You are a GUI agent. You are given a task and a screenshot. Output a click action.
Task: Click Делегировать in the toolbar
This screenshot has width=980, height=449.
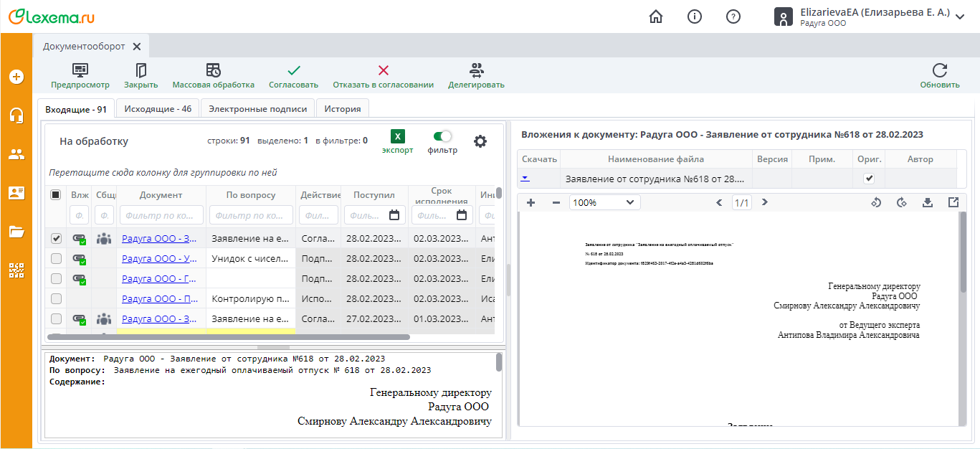[476, 76]
